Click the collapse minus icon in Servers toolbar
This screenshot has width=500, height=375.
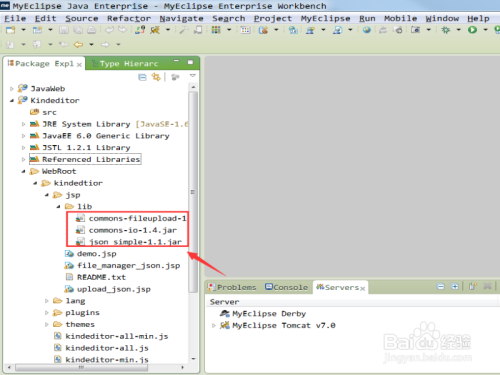coord(441,286)
